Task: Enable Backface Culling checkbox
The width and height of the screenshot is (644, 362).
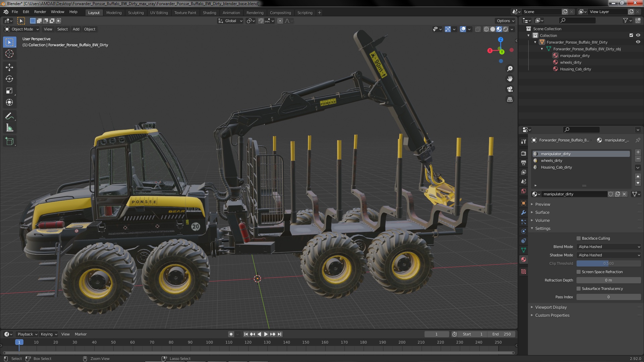Action: pos(579,238)
